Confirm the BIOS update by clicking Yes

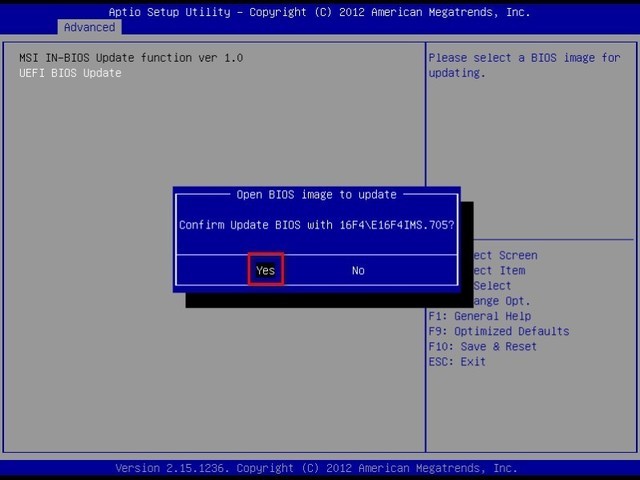click(265, 270)
